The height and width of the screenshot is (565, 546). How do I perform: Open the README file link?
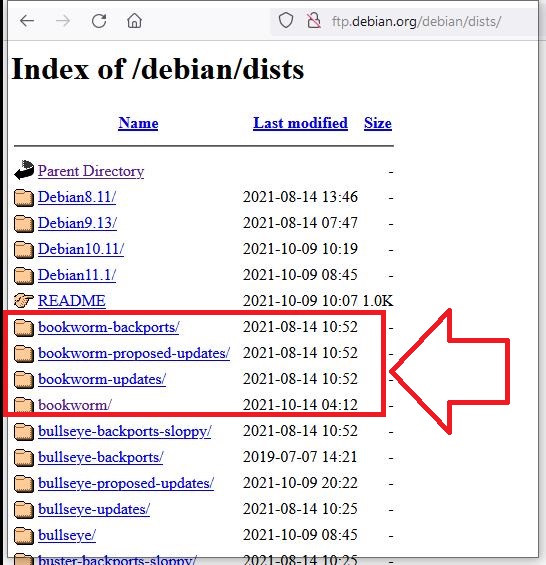pyautogui.click(x=72, y=301)
